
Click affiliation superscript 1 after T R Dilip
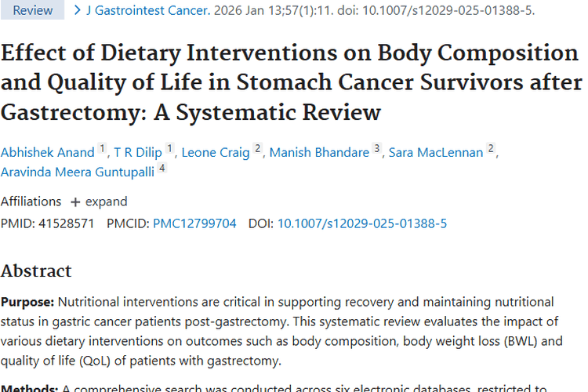tap(171, 150)
